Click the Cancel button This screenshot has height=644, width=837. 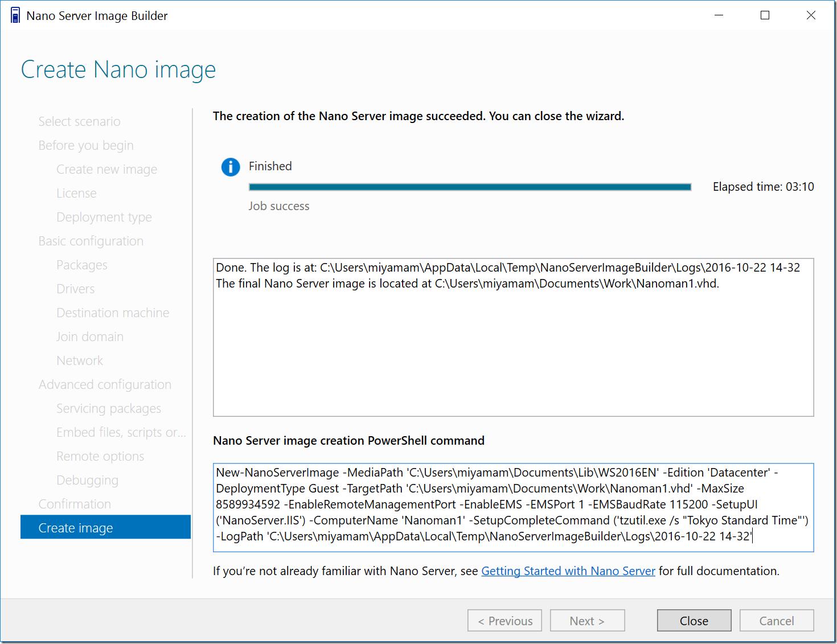pos(777,621)
